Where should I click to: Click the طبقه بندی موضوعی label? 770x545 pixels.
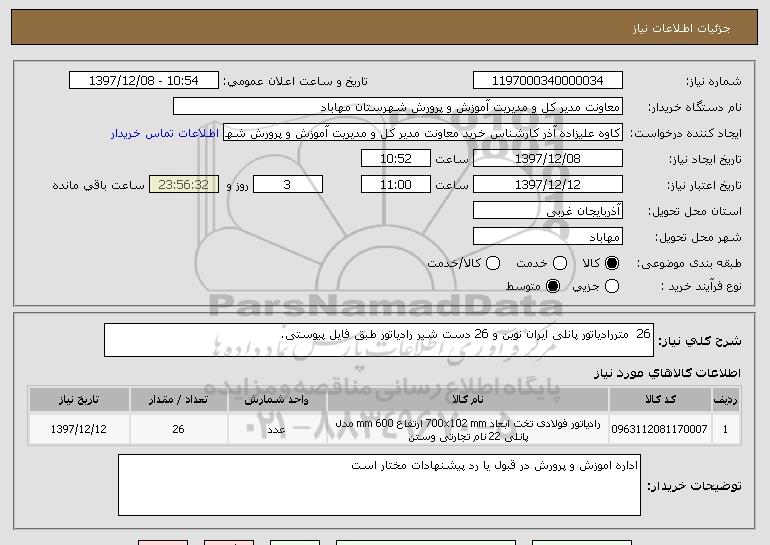point(689,264)
